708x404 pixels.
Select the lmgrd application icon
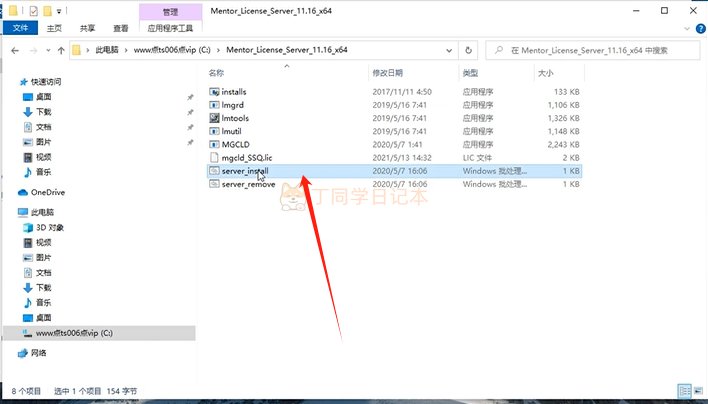click(214, 105)
